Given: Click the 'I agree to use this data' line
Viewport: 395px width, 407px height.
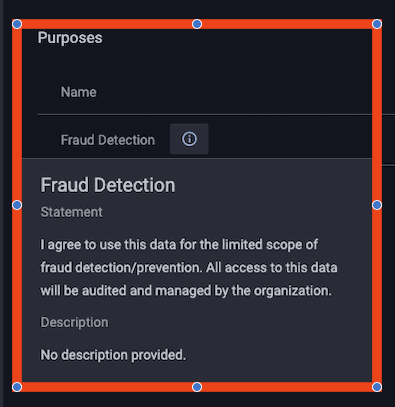Looking at the screenshot, I should point(179,245).
